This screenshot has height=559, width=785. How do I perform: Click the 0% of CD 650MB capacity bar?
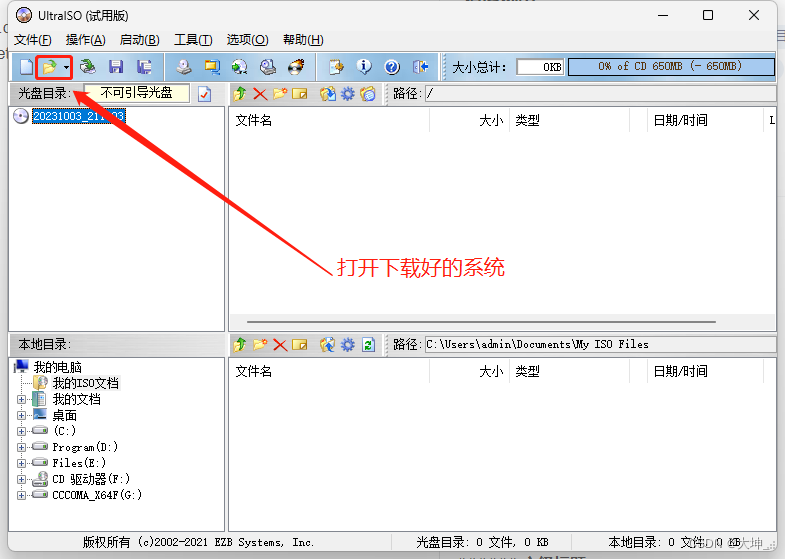[671, 67]
